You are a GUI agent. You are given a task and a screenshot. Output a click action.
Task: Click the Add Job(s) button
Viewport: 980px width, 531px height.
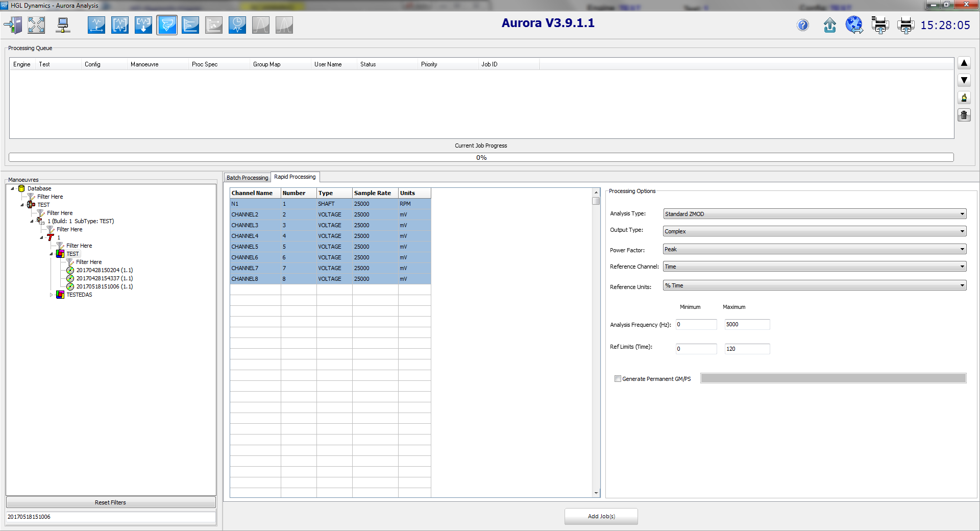(601, 516)
